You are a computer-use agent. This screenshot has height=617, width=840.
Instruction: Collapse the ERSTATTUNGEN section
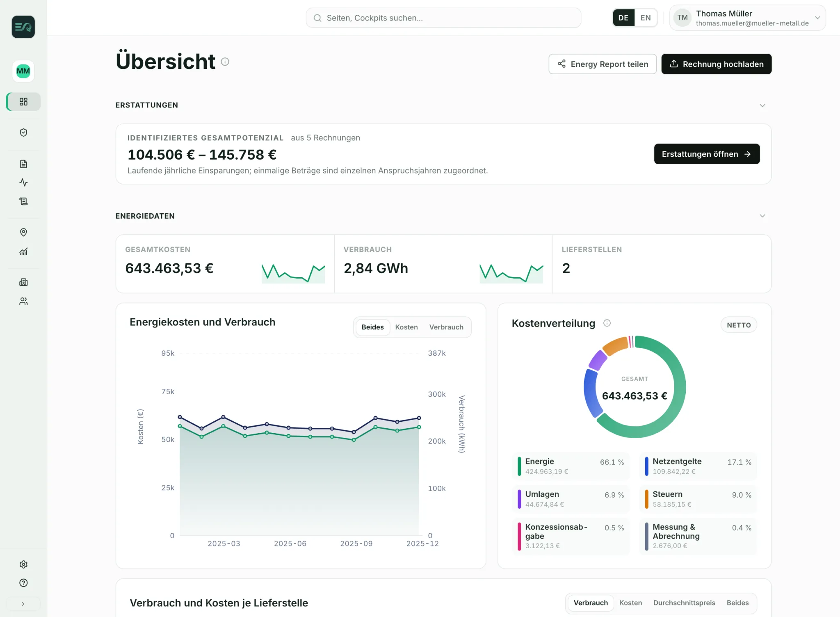(x=762, y=105)
